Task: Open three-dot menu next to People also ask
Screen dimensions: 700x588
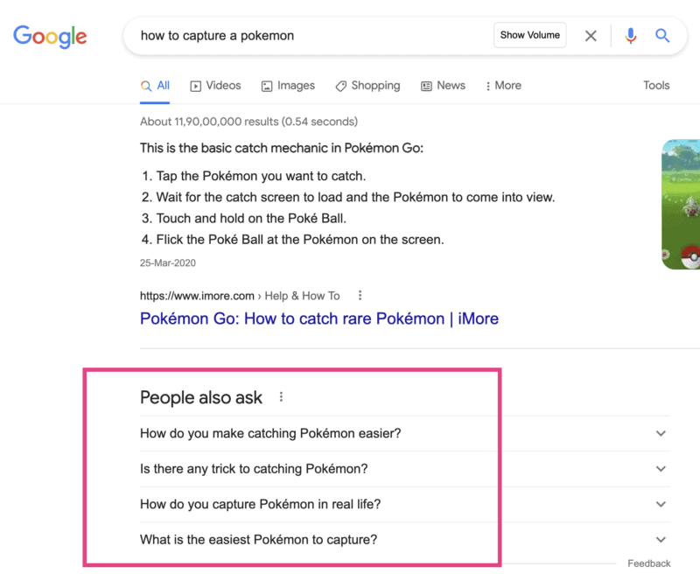Action: 281,397
